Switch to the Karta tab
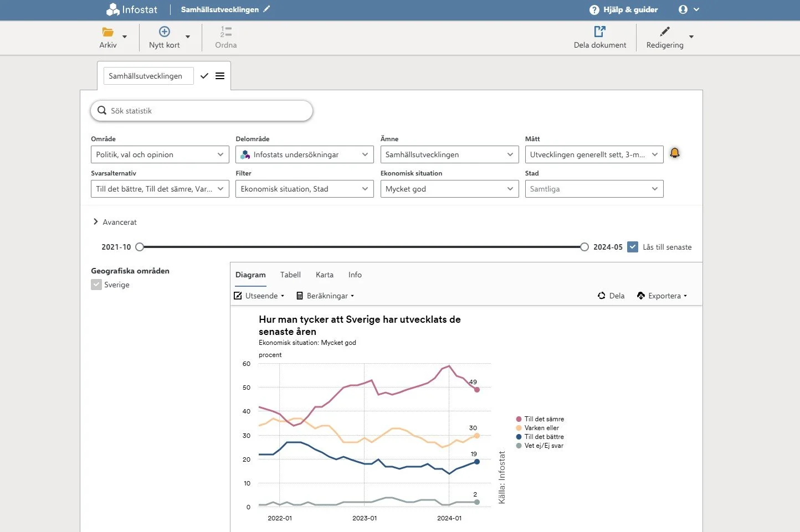Image resolution: width=800 pixels, height=532 pixels. pyautogui.click(x=325, y=275)
